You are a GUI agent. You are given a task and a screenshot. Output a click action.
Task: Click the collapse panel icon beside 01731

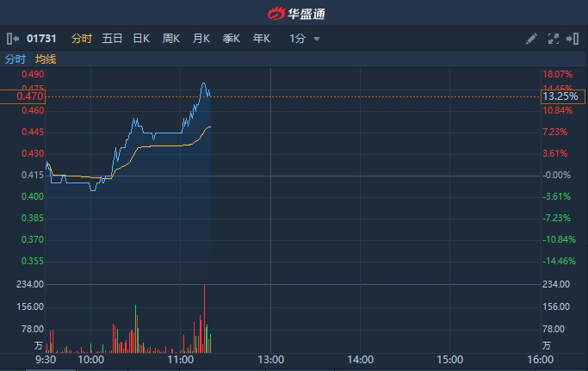tap(13, 39)
